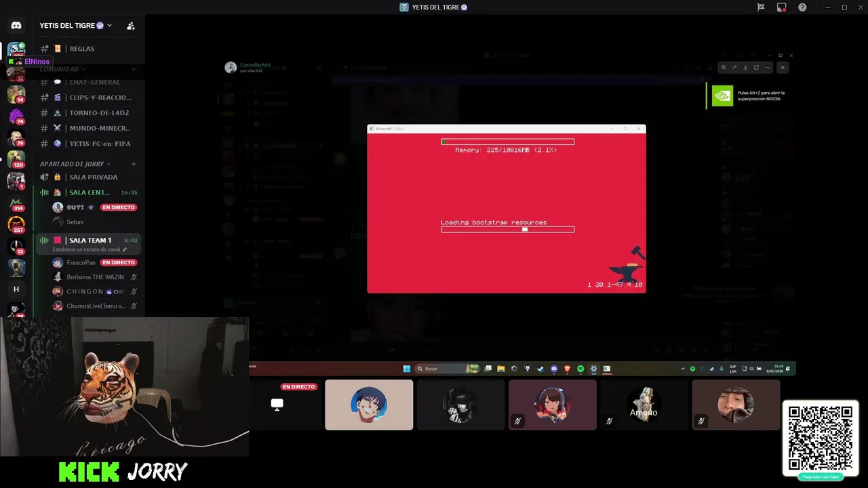Open the Discord help question mark icon
The image size is (868, 488).
(802, 7)
